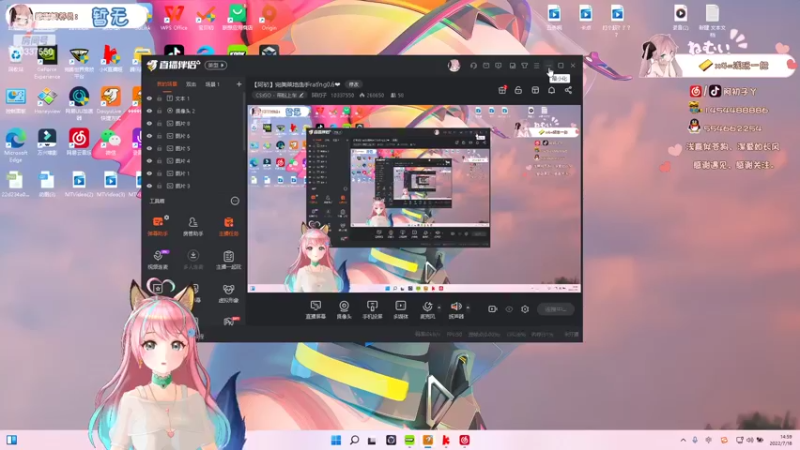Click the speaker 扬声器 icon in the bottom bar
This screenshot has width=800, height=450.
[x=456, y=309]
